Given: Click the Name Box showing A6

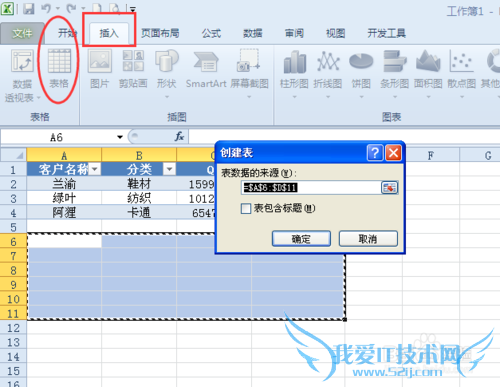Looking at the screenshot, I should (56, 137).
